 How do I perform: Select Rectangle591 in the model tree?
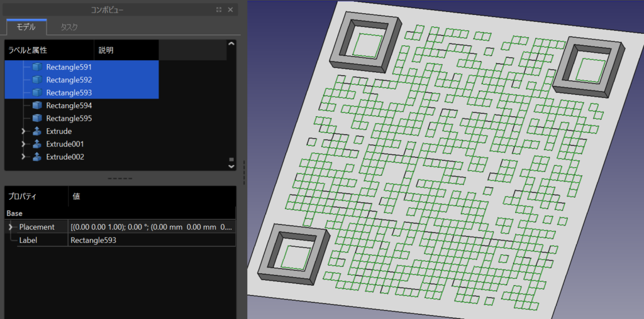click(69, 67)
